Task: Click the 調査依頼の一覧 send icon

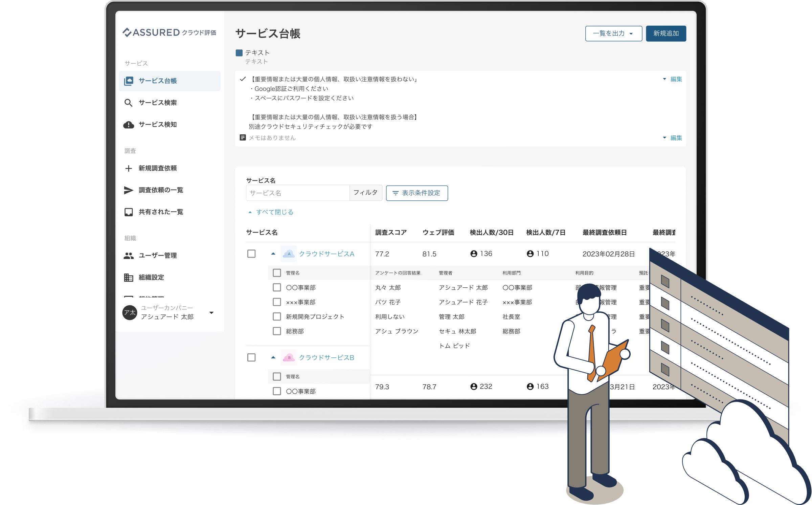Action: point(129,190)
